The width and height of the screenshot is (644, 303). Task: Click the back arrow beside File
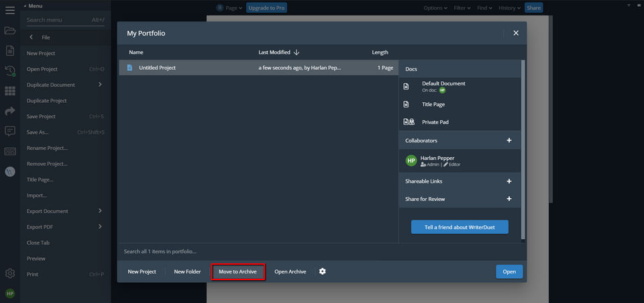[32, 37]
